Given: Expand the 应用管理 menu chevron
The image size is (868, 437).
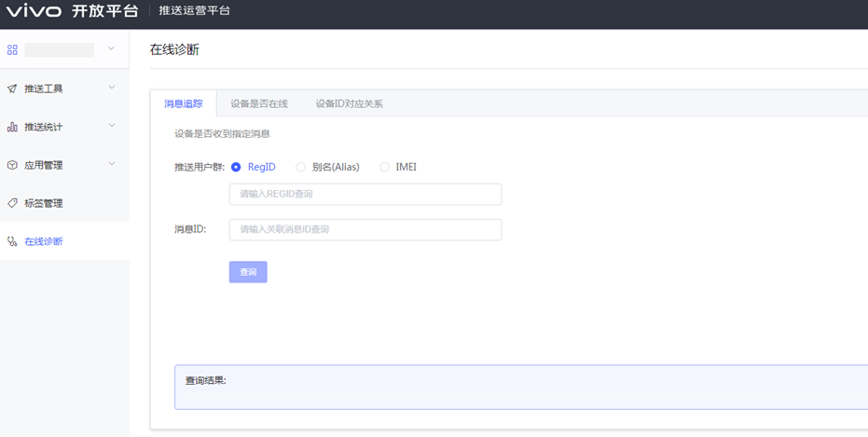Looking at the screenshot, I should coord(111,164).
